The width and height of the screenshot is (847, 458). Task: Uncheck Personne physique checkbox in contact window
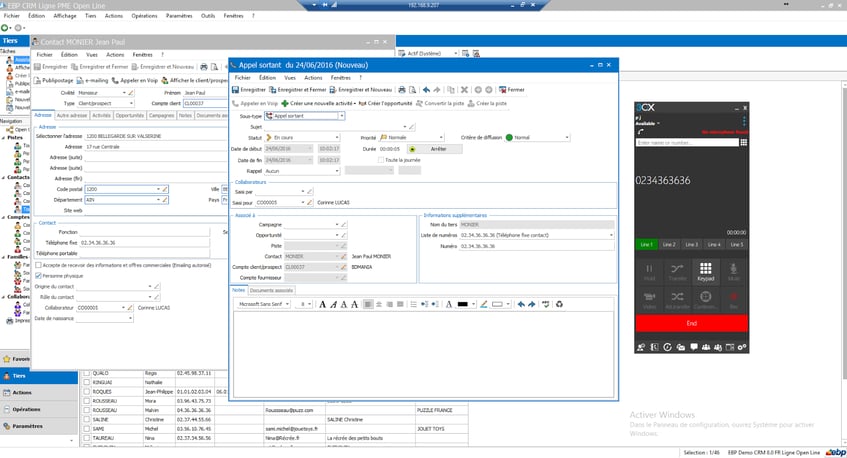(38, 275)
